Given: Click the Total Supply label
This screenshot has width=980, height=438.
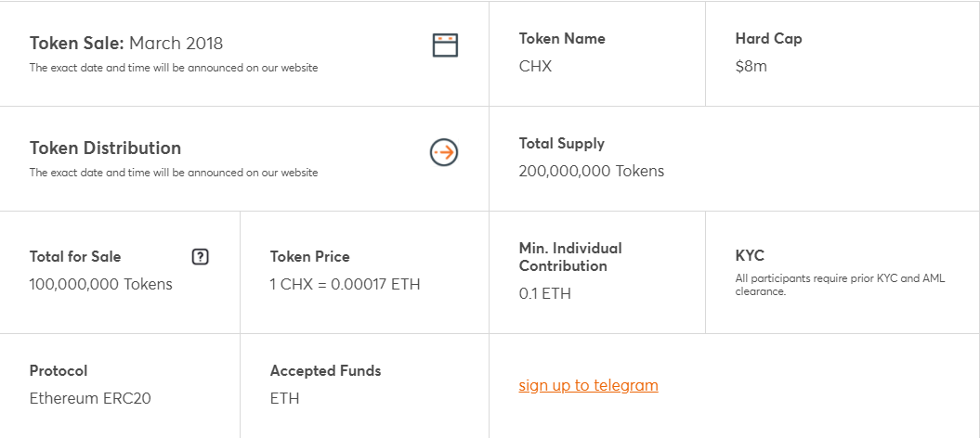Looking at the screenshot, I should [561, 144].
